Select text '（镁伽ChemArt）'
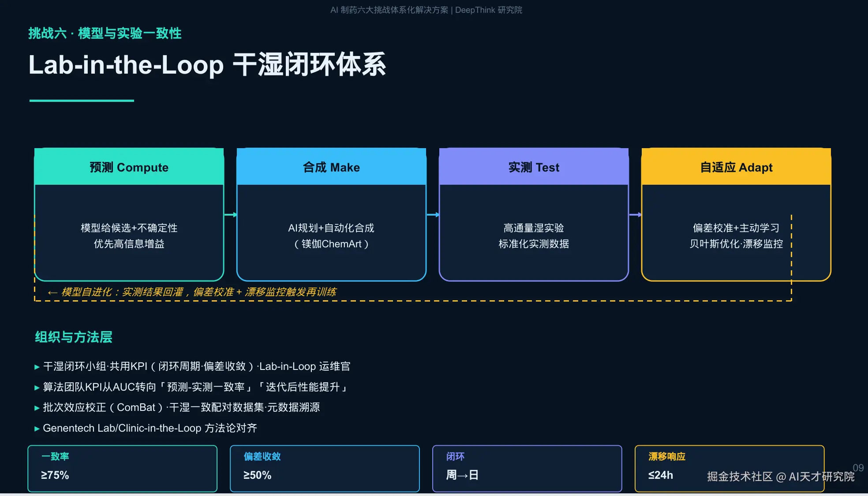Screen dimensions: 868x496 click(x=331, y=244)
